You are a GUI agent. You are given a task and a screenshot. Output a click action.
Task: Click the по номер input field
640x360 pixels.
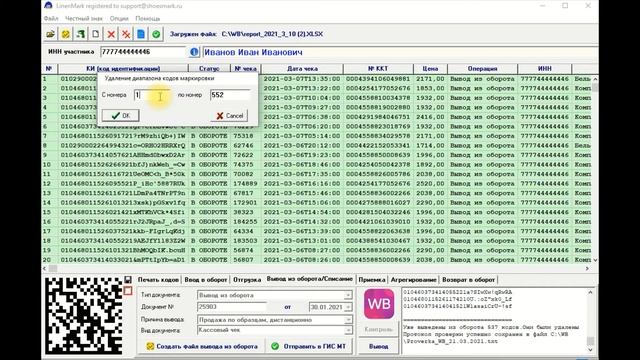coord(230,95)
